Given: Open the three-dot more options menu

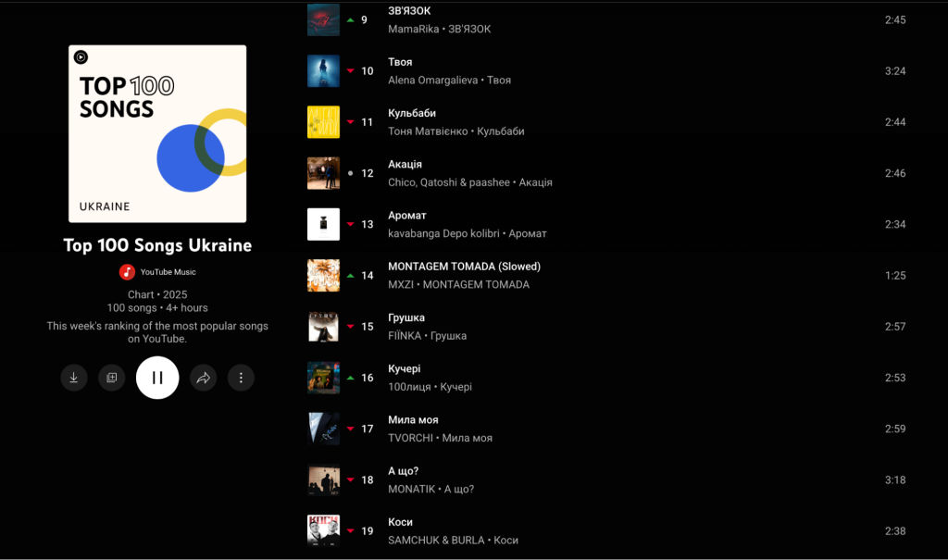Looking at the screenshot, I should click(x=241, y=378).
